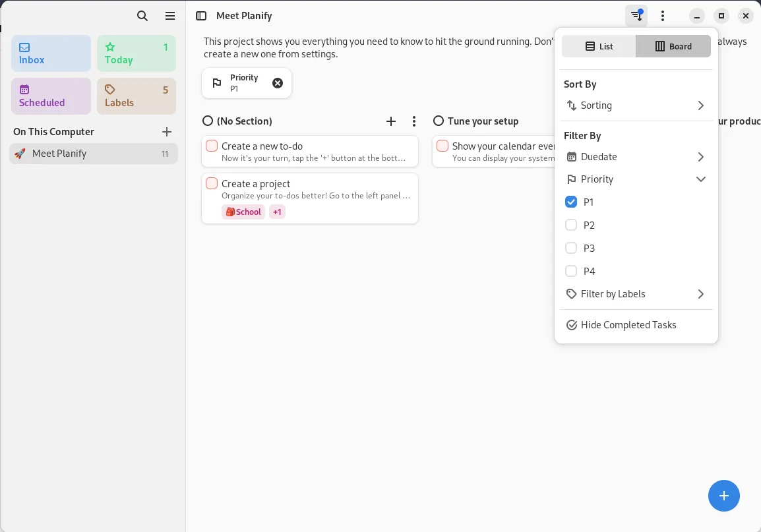Image resolution: width=761 pixels, height=532 pixels.
Task: Add a new project with plus icon
Action: [x=167, y=132]
